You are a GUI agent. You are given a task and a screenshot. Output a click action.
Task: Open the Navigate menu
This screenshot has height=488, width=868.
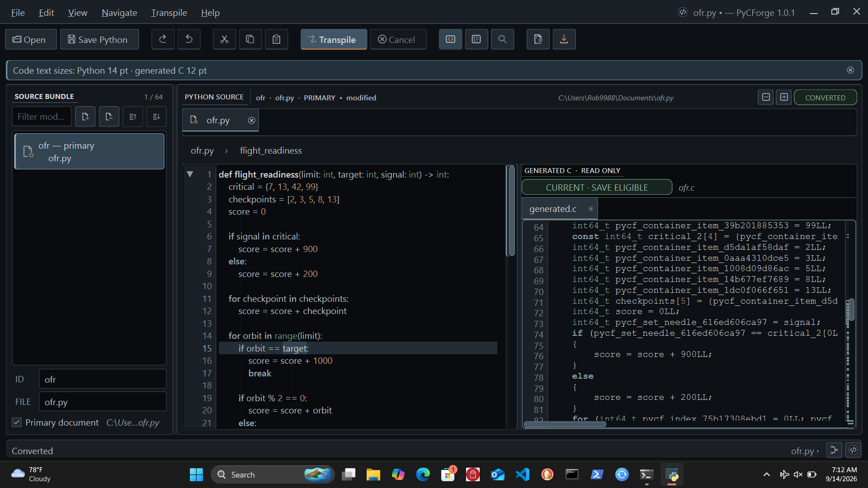coord(119,13)
